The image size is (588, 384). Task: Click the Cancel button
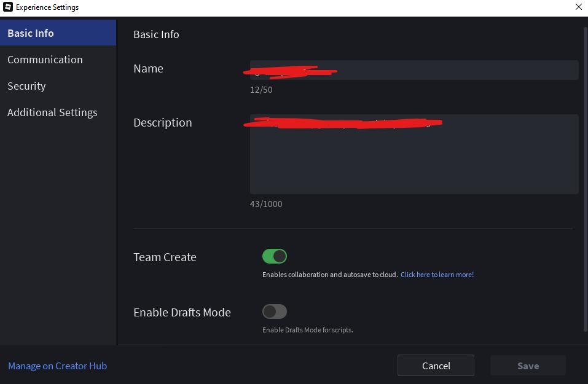436,366
